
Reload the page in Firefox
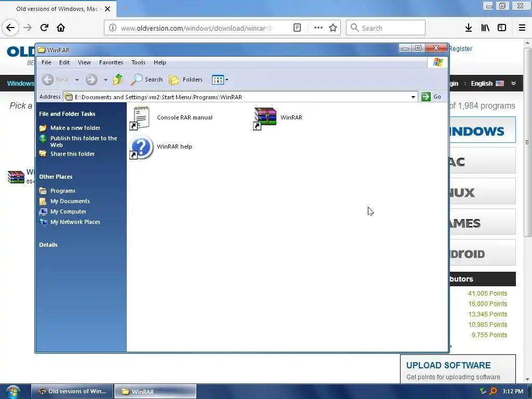coord(44,28)
